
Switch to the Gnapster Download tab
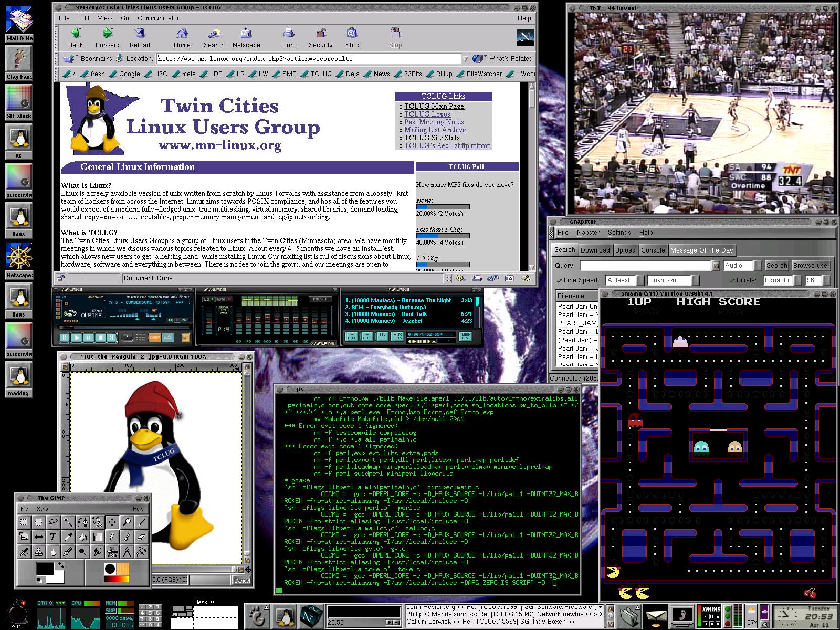(595, 250)
